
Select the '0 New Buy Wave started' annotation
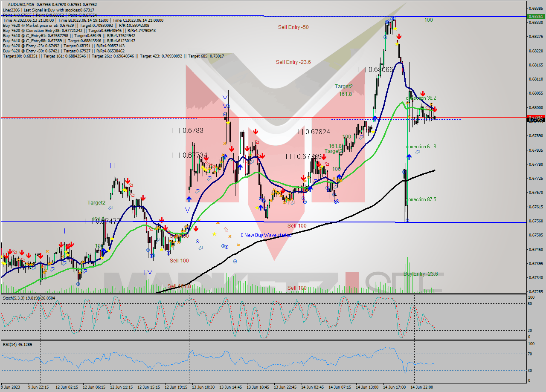266,235
